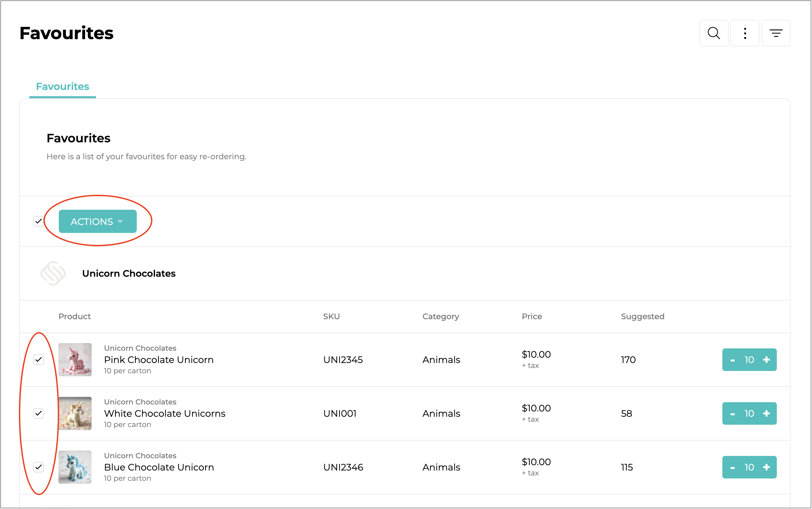Open the search magnifier icon
This screenshot has height=509, width=812.
click(x=714, y=33)
